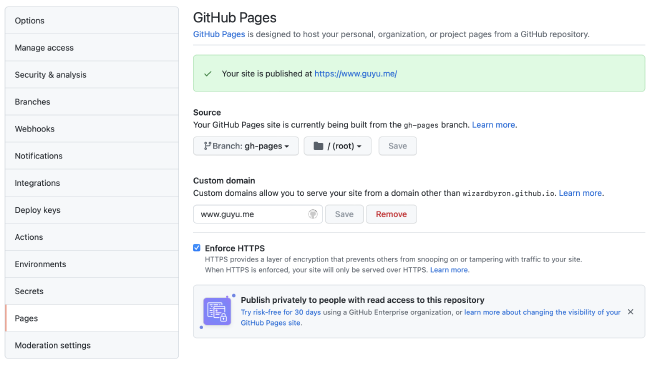This screenshot has height=370, width=660.
Task: Go to Secrets settings
Action: pos(92,291)
